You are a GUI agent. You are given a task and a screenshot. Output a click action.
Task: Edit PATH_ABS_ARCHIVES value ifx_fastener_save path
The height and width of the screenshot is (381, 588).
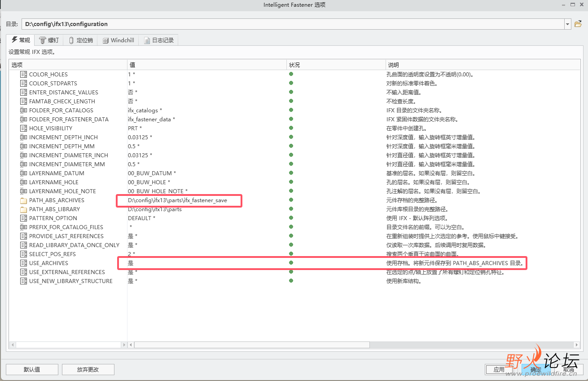(177, 200)
